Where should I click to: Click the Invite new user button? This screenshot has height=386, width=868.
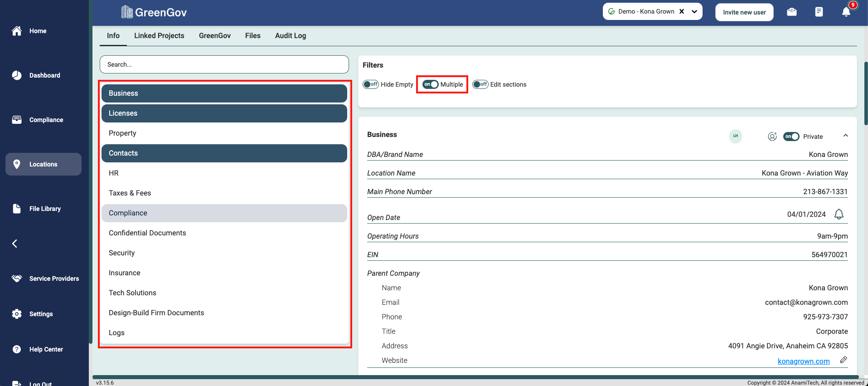[744, 12]
